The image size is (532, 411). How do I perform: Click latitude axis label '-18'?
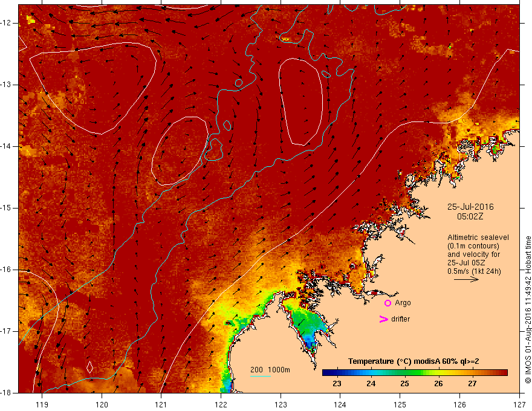[7, 393]
